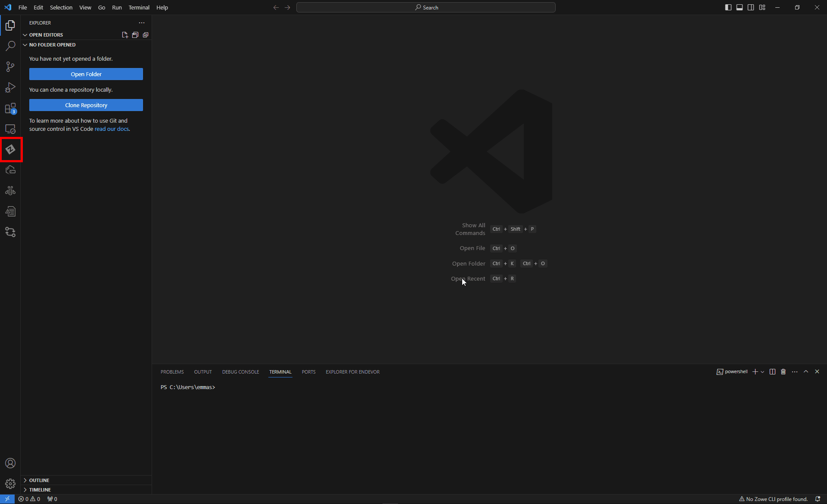Screen dimensions: 827x504
Task: Toggle the secondary side bar
Action: click(x=751, y=7)
